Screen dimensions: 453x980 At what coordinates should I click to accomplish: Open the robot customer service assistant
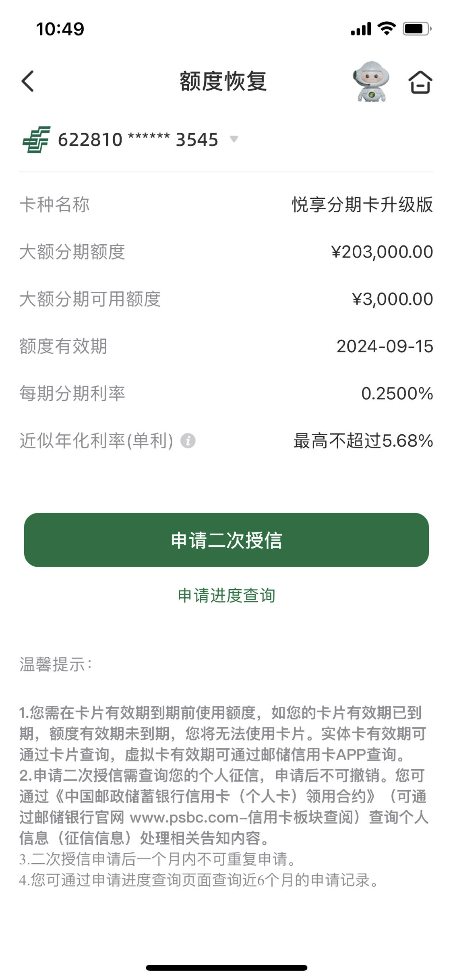pos(371,81)
